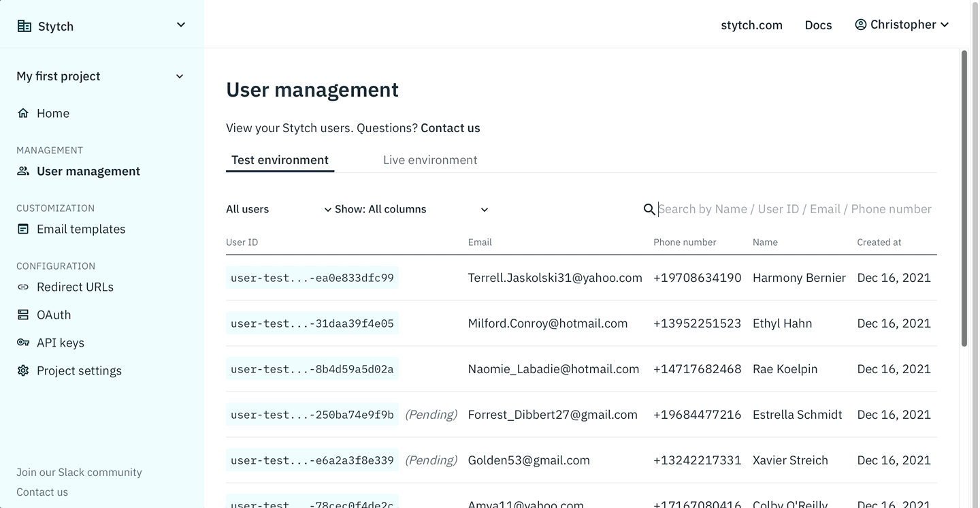Click the name Ethyl Hahn
This screenshot has height=508, width=980.
[x=782, y=323]
